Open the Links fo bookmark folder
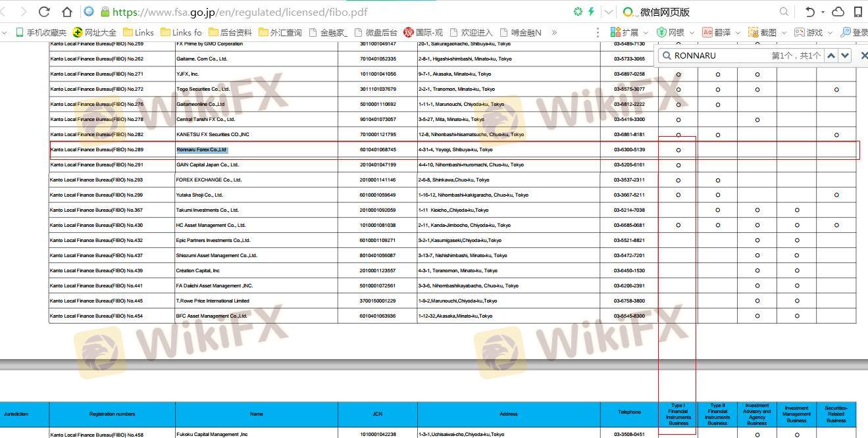Viewport: 868px width, 438px height. 181,32
